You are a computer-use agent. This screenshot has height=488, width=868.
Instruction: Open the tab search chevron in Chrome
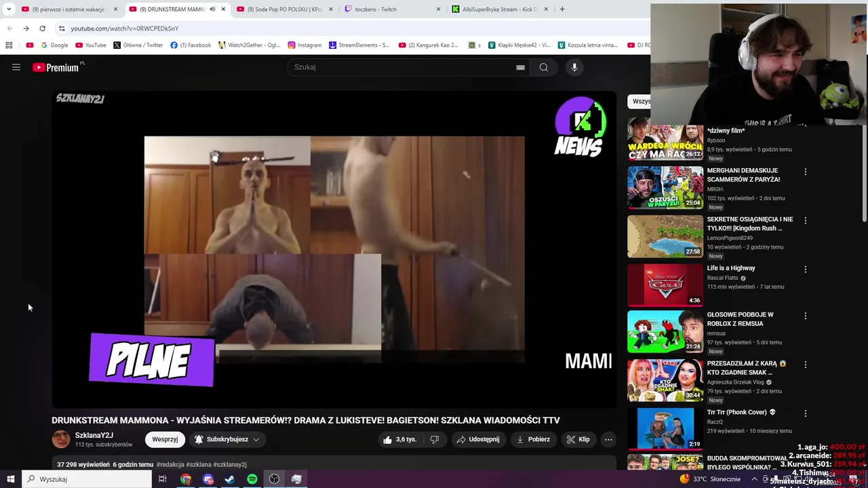[9, 9]
